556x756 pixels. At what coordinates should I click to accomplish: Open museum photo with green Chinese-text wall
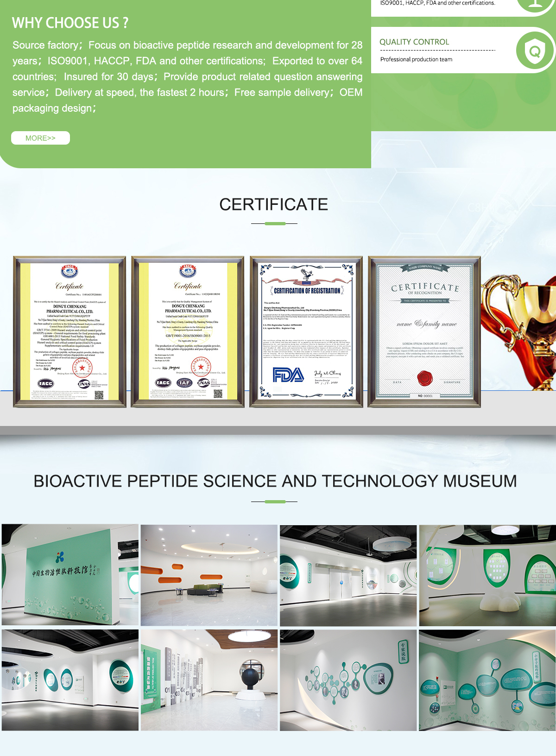(70, 575)
